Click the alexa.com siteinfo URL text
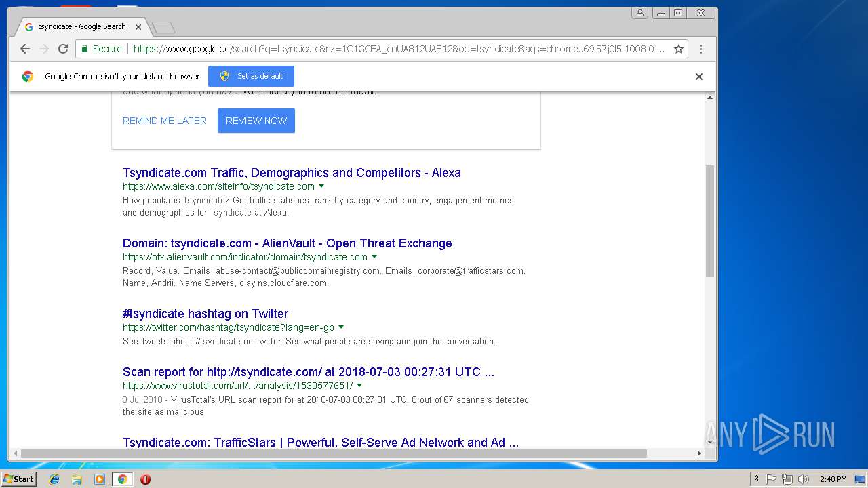Viewport: 868px width, 488px height. [x=218, y=186]
